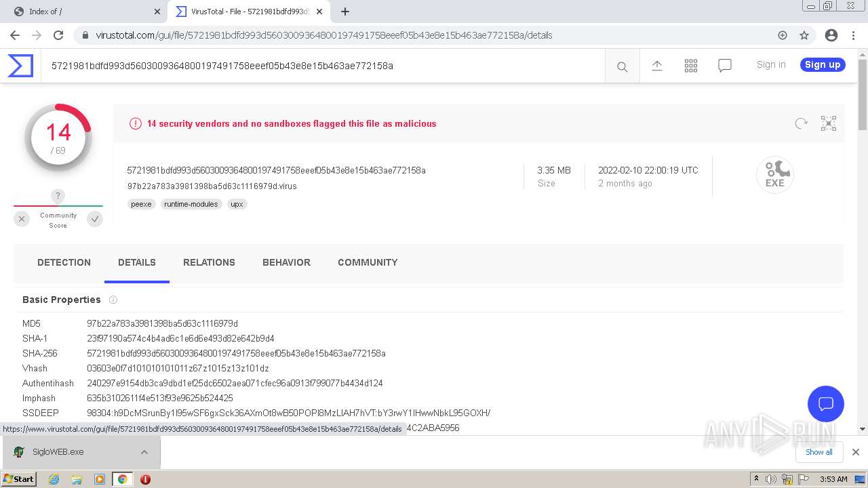Screen dimensions: 868x488
Task: Click the community score question mark
Action: tap(58, 197)
